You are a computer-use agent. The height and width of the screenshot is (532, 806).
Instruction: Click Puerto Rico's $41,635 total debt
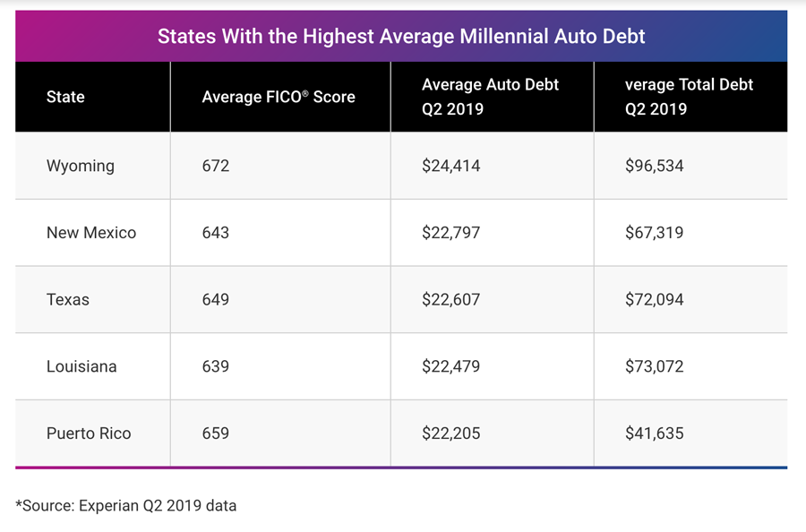click(x=655, y=433)
